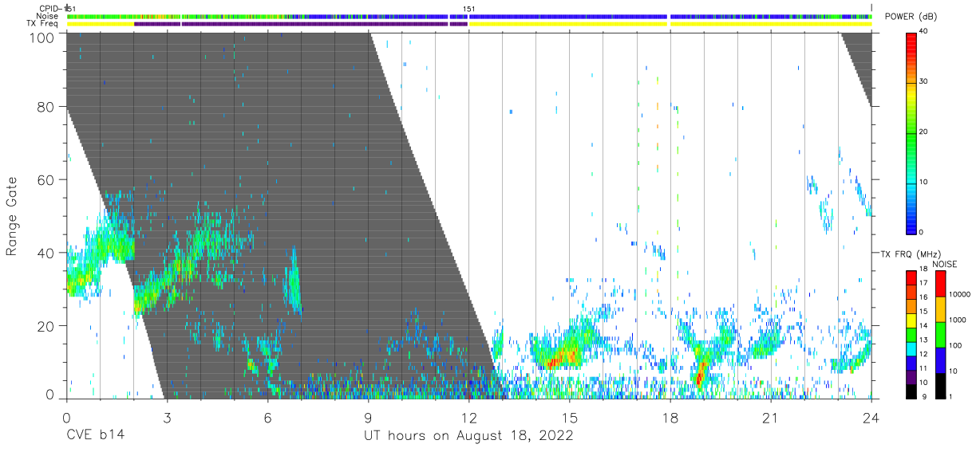Select the purple 10-11 MHz TX FRQ segment
This screenshot has width=980, height=452.
[x=911, y=378]
